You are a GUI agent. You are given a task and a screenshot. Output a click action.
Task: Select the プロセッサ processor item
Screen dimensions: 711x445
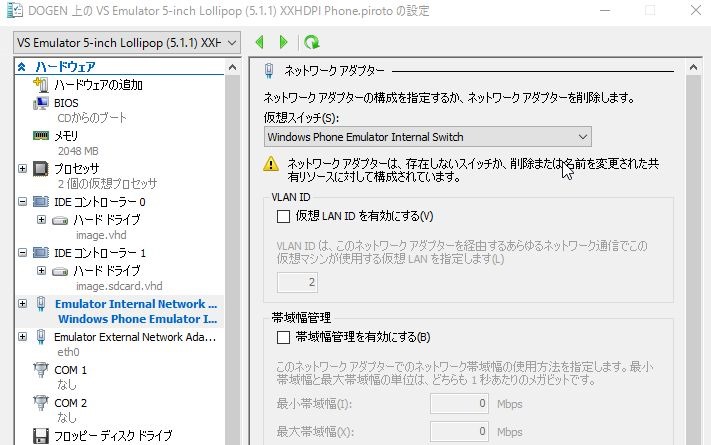tap(76, 168)
